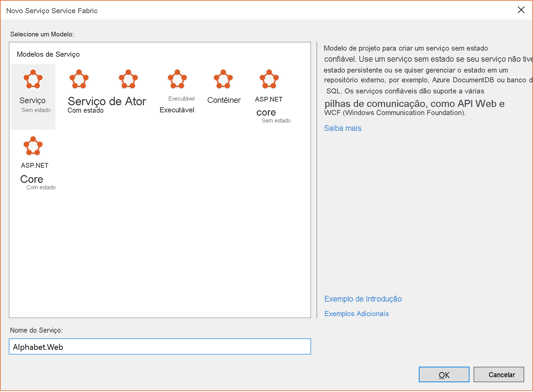
Task: Open the Exemplos Adicionais link
Action: coord(357,314)
